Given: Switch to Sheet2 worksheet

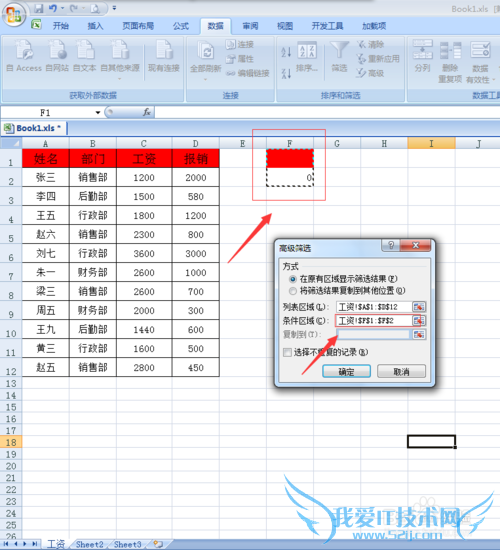Looking at the screenshot, I should (90, 544).
